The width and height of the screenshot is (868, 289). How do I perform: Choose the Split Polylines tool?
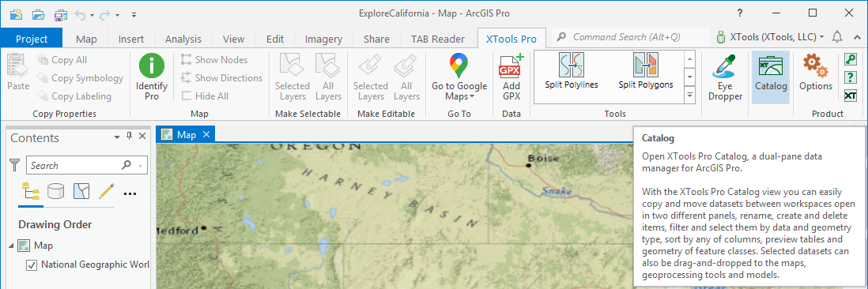pyautogui.click(x=572, y=71)
